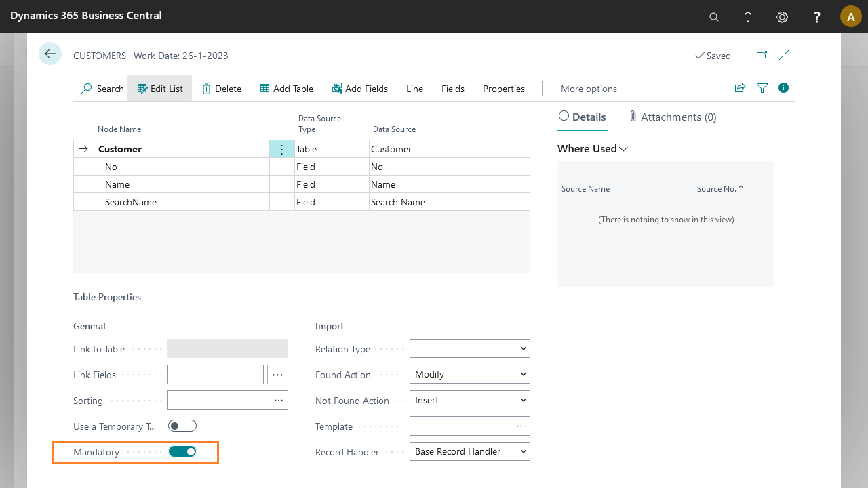Click the Saved status indicator

pyautogui.click(x=713, y=56)
